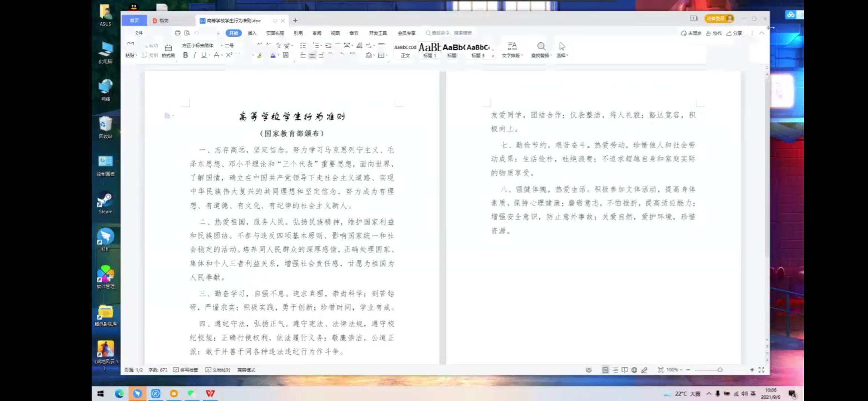
Task: Click the 分享 (Share) button
Action: 734,33
